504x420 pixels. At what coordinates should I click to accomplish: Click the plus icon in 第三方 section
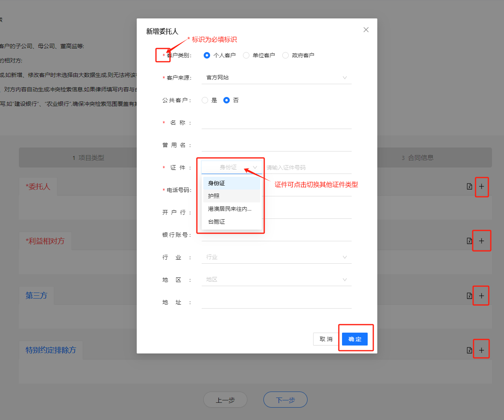click(x=482, y=296)
